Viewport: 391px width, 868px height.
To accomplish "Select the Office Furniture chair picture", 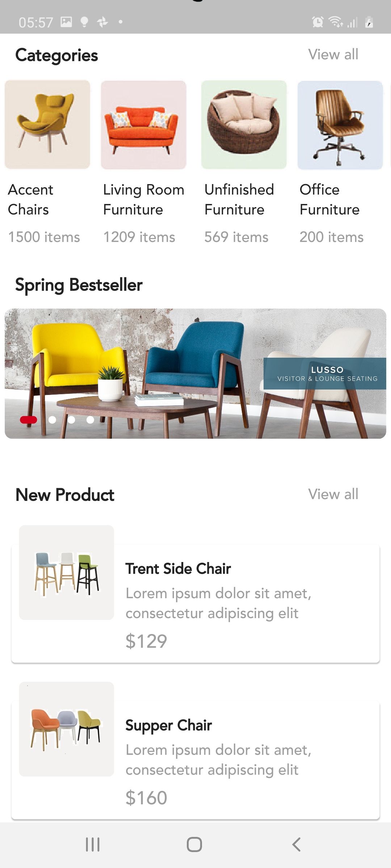I will (340, 124).
